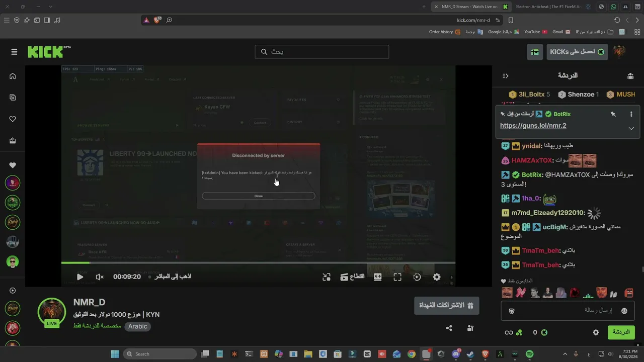
Task: Open chat settings gear icon
Action: tap(596, 332)
